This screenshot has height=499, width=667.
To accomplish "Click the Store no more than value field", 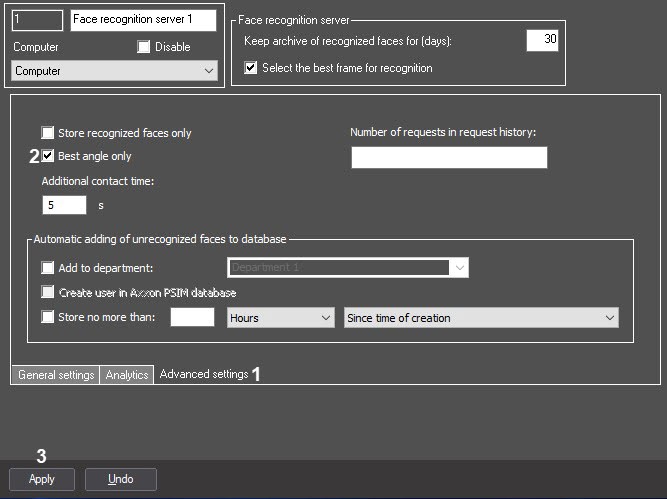I will [x=192, y=317].
